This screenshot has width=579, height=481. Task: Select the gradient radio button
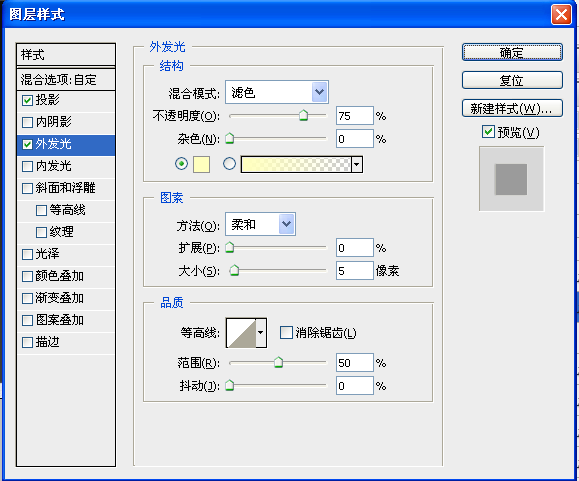point(229,164)
